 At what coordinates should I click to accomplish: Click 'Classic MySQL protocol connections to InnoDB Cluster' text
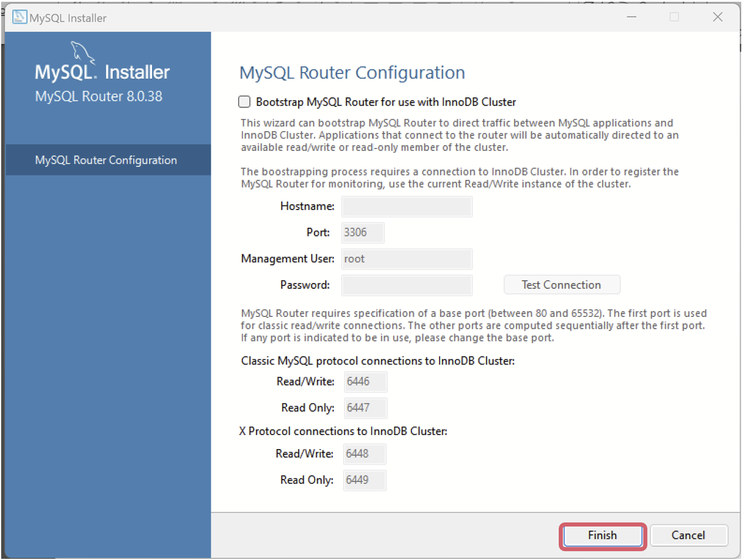(x=378, y=361)
